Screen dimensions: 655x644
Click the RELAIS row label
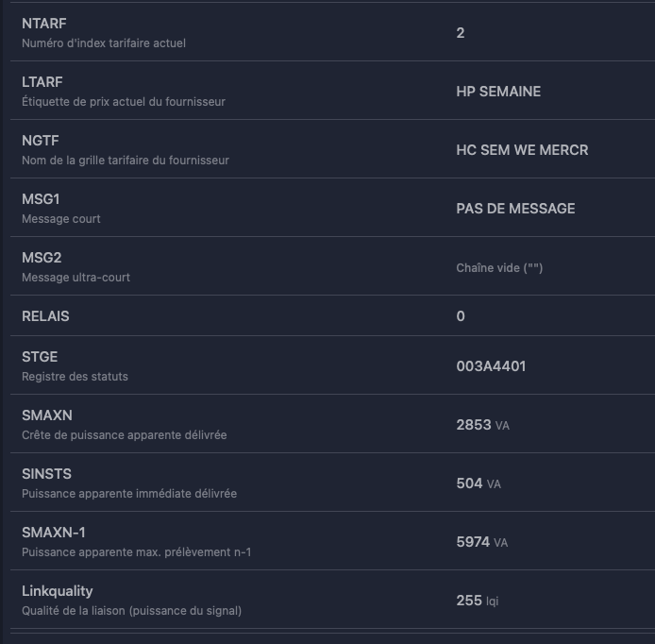click(45, 316)
